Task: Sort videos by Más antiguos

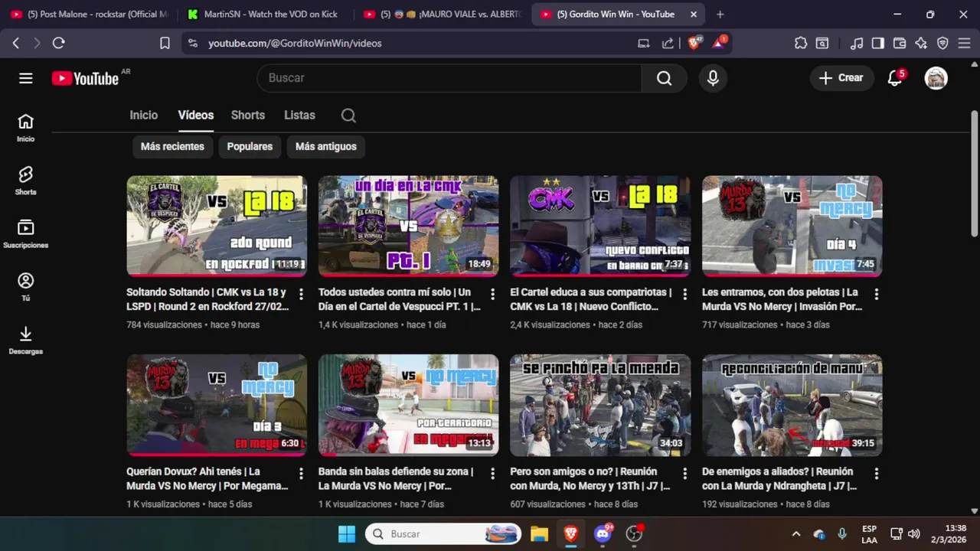Action: 326,146
